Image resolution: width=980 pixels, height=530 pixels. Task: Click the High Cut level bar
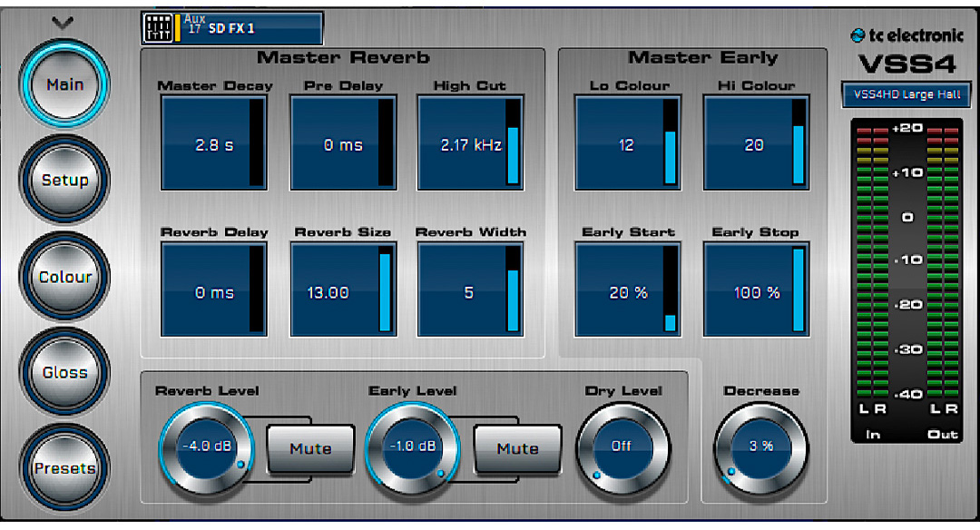(x=513, y=143)
